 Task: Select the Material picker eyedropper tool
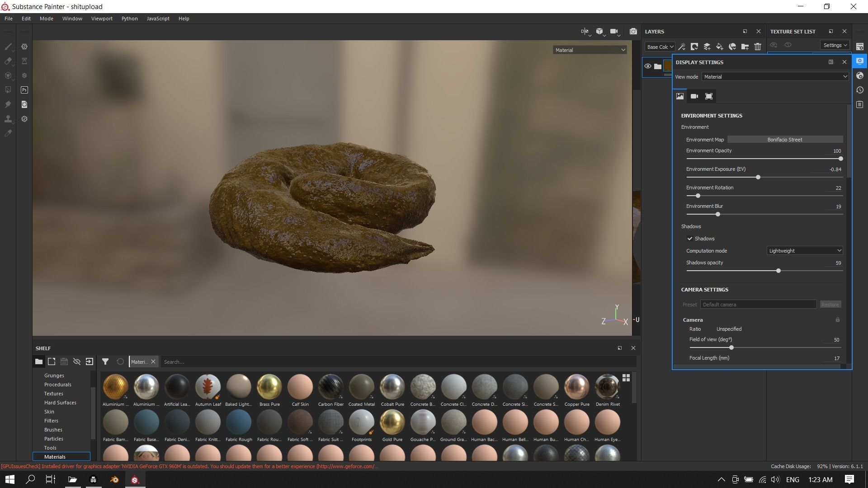point(8,133)
